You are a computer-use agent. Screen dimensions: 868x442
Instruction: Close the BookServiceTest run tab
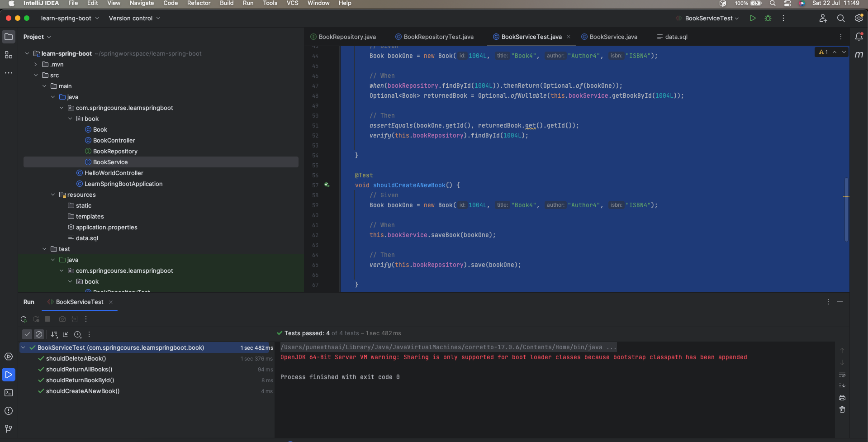111,302
